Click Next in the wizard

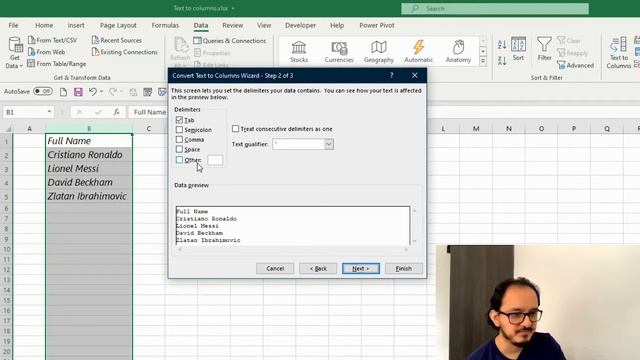point(361,269)
